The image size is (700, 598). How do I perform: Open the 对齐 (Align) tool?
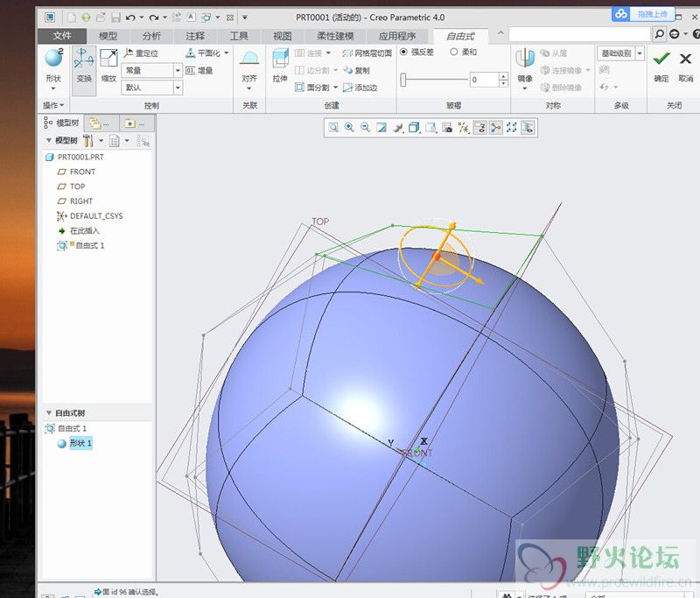pyautogui.click(x=249, y=67)
